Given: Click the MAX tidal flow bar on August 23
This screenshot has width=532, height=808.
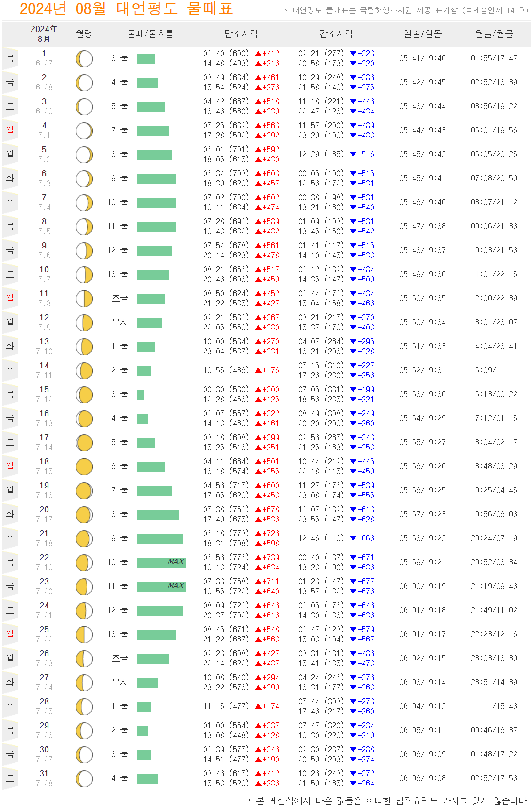Looking at the screenshot, I should [x=161, y=587].
